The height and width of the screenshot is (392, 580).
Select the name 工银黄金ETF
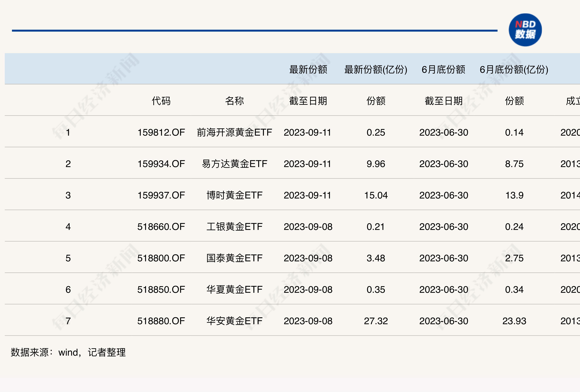click(x=234, y=227)
